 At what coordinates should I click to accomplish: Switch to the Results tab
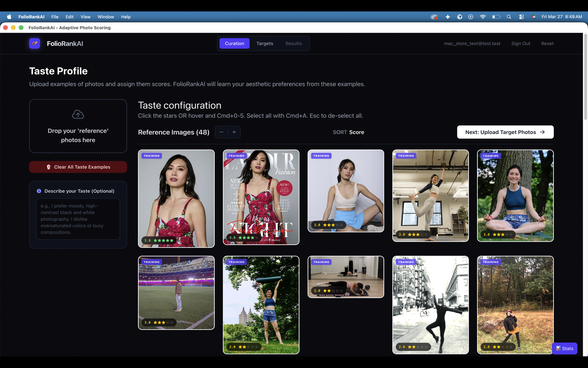click(294, 43)
